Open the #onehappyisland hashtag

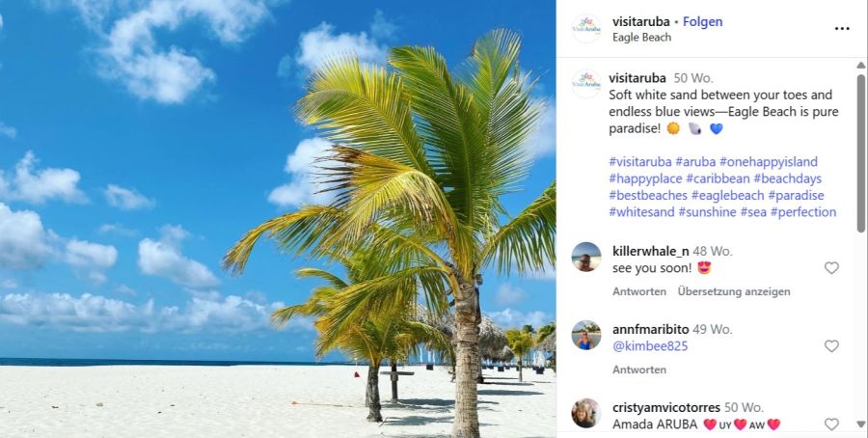(769, 162)
